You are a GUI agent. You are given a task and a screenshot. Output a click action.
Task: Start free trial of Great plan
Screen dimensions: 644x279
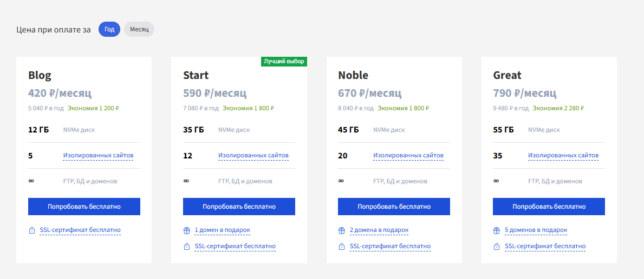click(549, 207)
